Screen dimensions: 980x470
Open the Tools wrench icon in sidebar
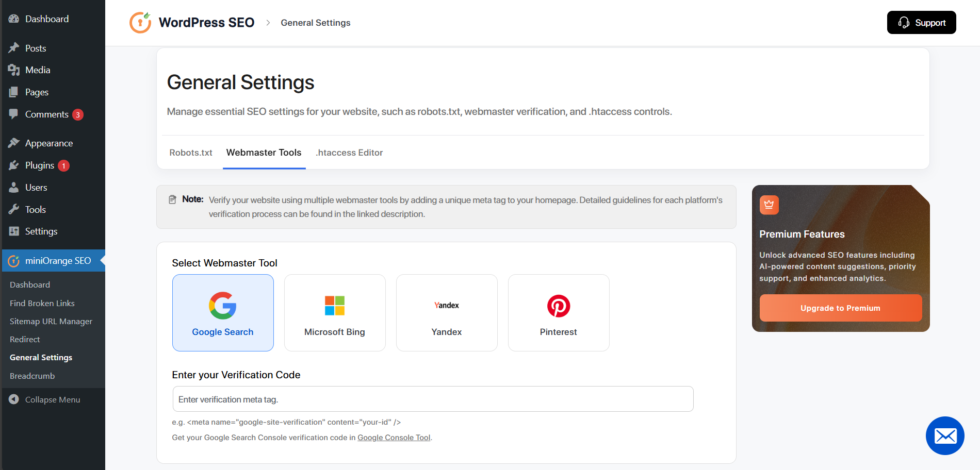(x=13, y=209)
